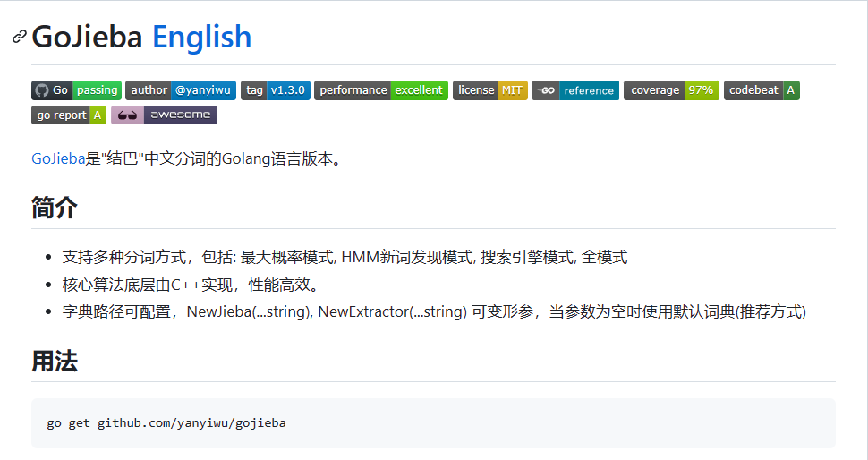868x460 pixels.
Task: Click the 简介 section heading
Action: click(x=55, y=208)
